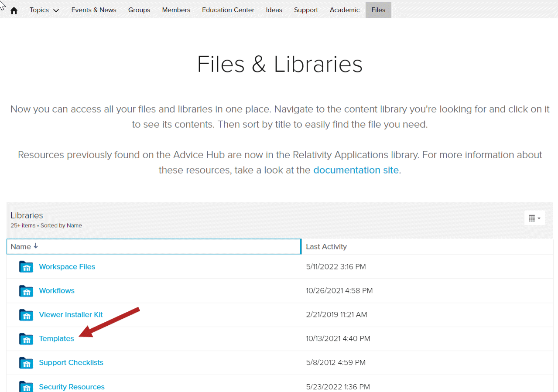
Task: Click the Libraries list title
Action: (x=27, y=215)
